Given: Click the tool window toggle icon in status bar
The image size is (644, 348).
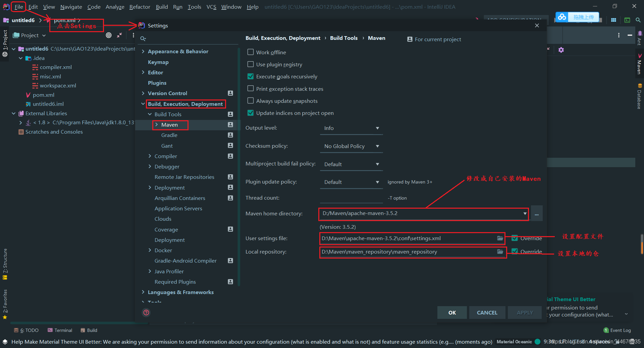Looking at the screenshot, I should 5,342.
